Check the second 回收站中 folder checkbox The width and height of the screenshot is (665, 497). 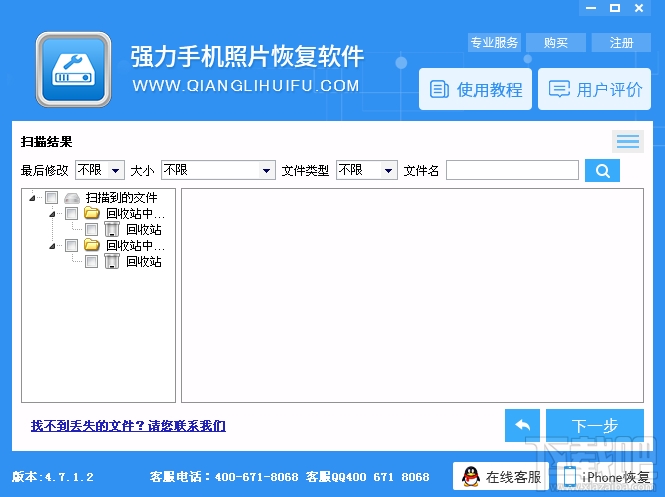point(71,246)
